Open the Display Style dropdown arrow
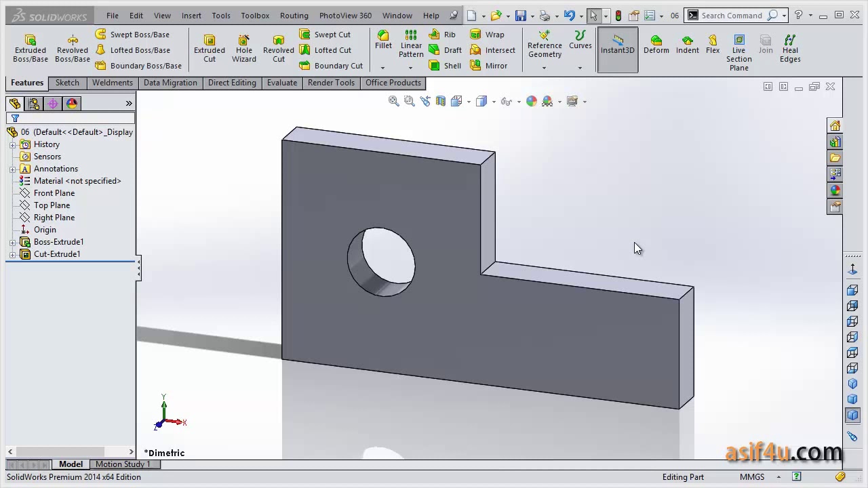868x488 pixels. tap(494, 102)
